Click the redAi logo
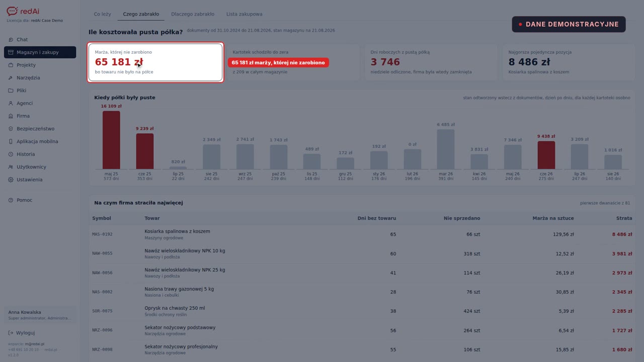The height and width of the screenshot is (362, 644). tap(23, 11)
